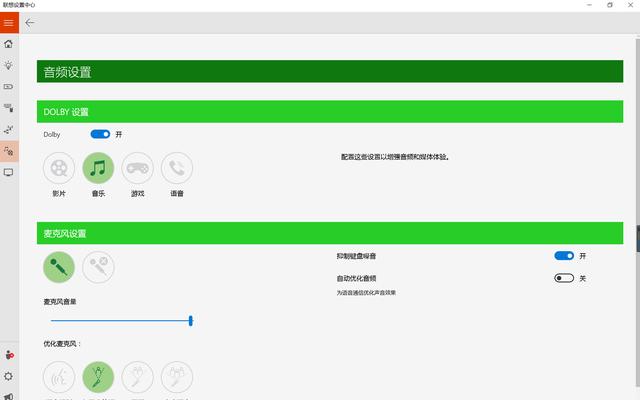Open the network nodes sidebar icon
Viewport: 640px width, 400px height.
[x=9, y=129]
